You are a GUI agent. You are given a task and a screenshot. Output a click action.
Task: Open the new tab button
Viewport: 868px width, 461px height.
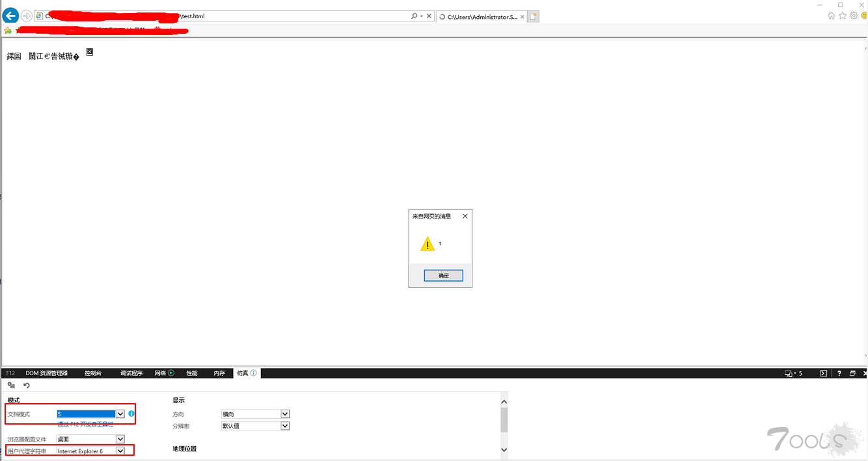click(533, 17)
